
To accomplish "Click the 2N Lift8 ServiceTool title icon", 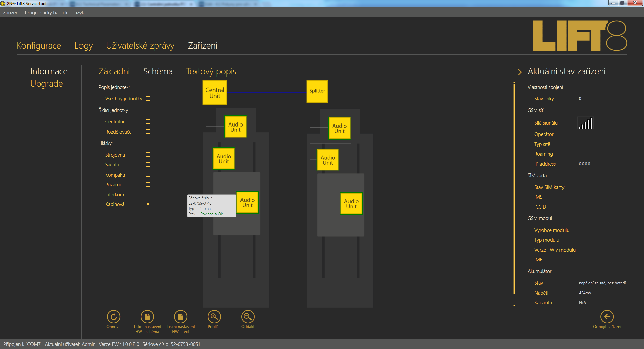I will [3, 3].
